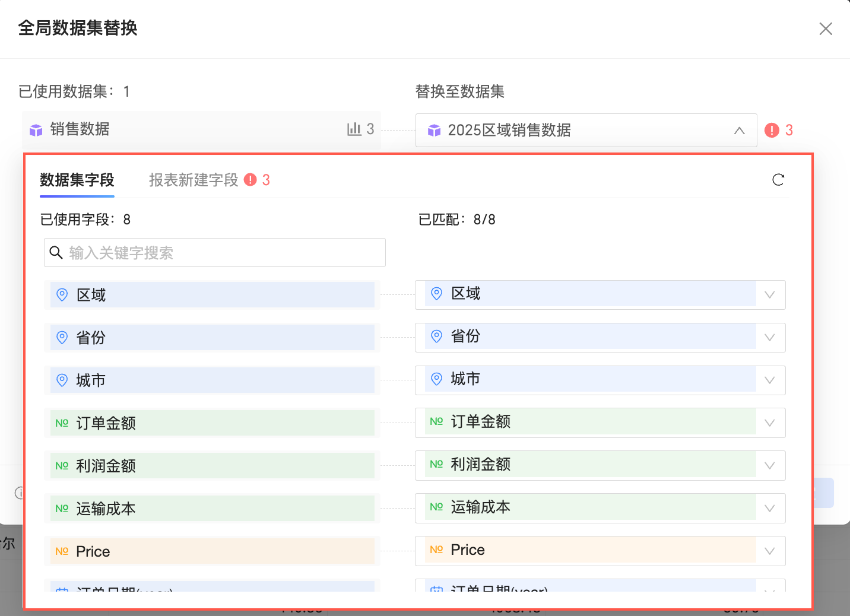This screenshot has width=850, height=616.
Task: Click location icon of used field 省份
Action: [62, 337]
